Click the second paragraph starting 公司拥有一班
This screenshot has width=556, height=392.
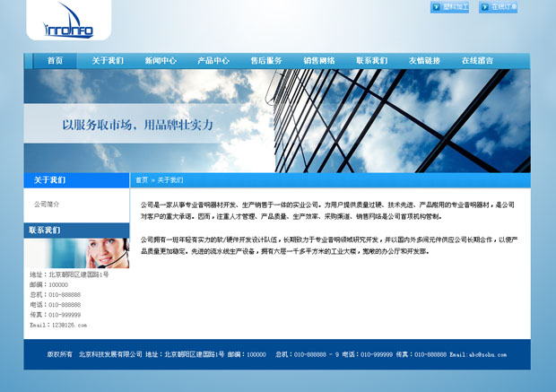click(329, 246)
